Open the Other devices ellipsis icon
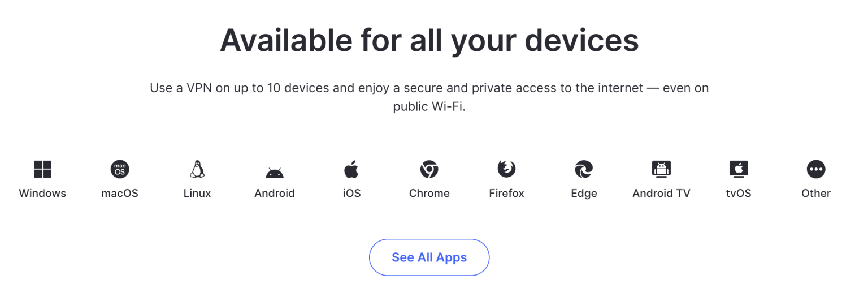The image size is (868, 305). pyautogui.click(x=816, y=169)
